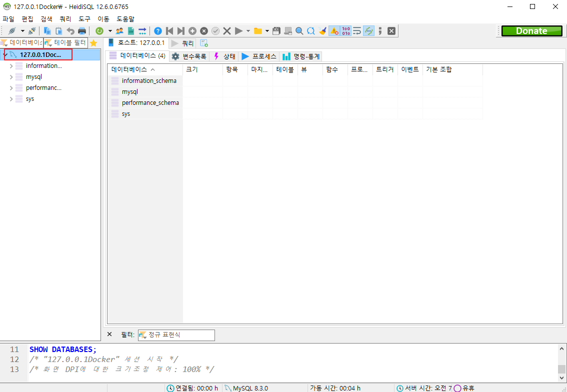
Task: Switch to 호스트: 127.0.0.1 tab
Action: pyautogui.click(x=136, y=43)
